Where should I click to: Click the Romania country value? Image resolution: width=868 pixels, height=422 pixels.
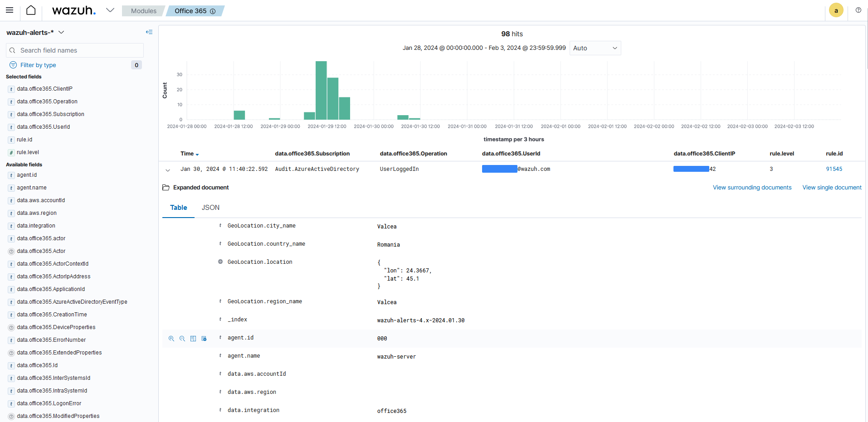pos(389,245)
